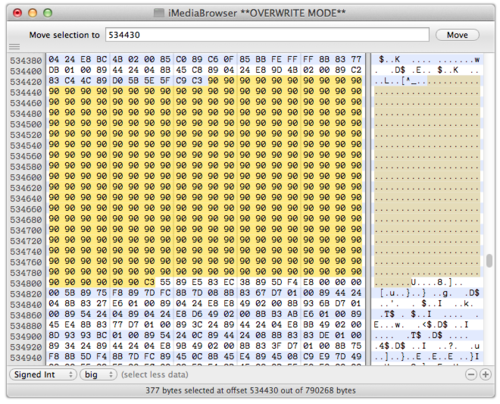Click ASCII text '$..K' in first row

389,60
